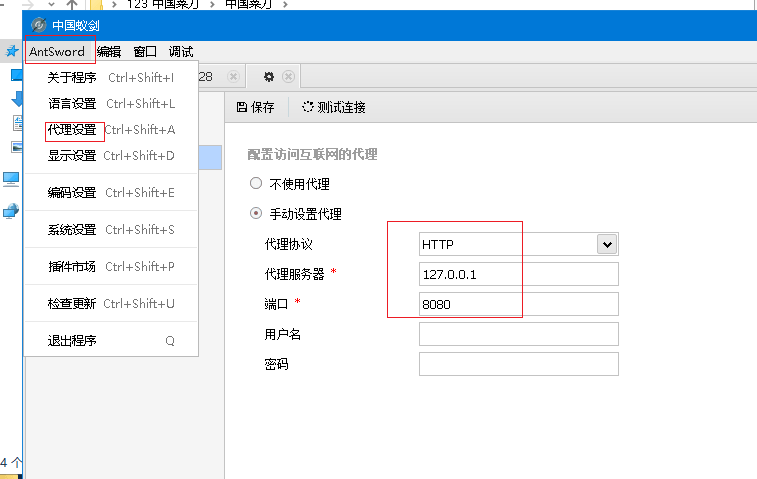Switch to the gear settings tab

click(x=268, y=77)
